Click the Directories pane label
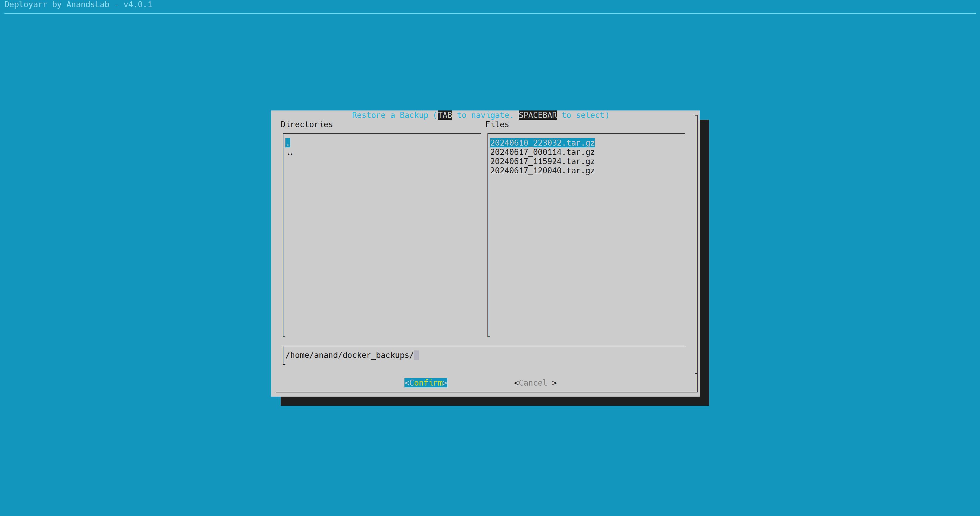 (306, 124)
